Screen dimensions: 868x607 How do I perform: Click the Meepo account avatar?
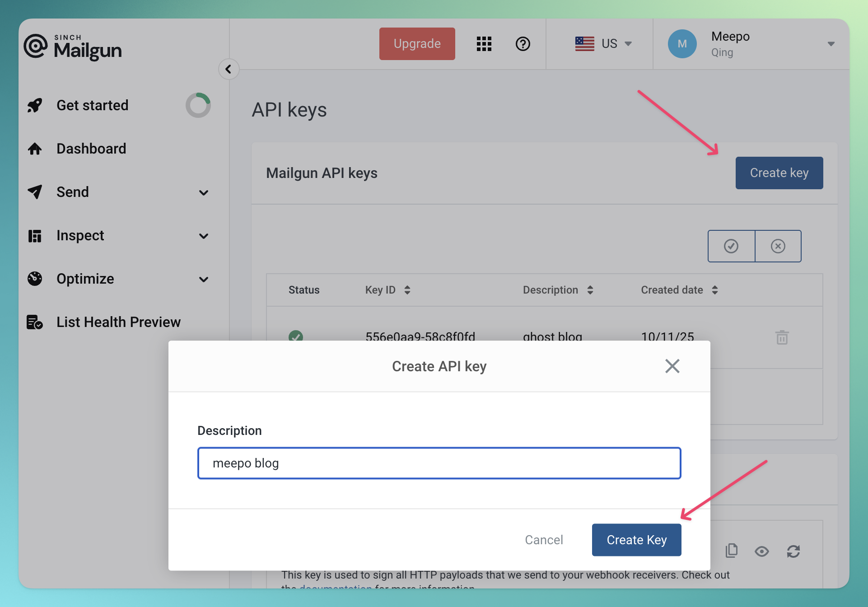point(682,44)
